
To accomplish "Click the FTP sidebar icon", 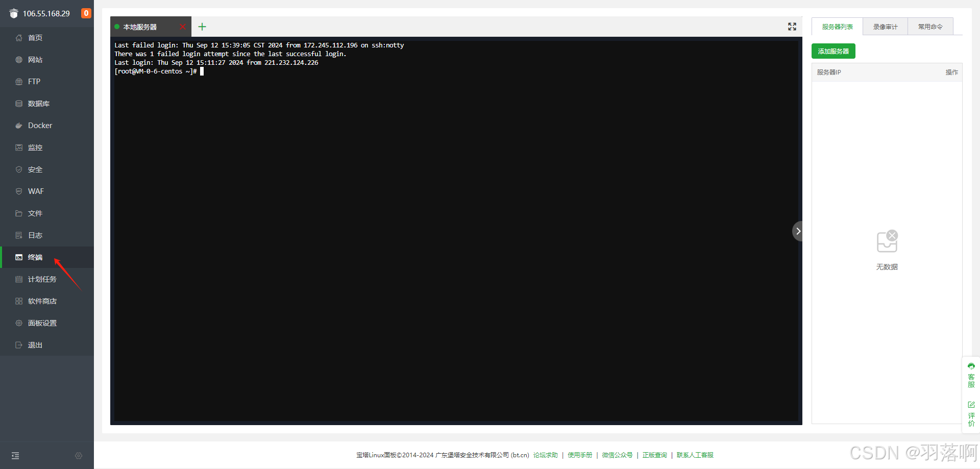I will tap(19, 82).
